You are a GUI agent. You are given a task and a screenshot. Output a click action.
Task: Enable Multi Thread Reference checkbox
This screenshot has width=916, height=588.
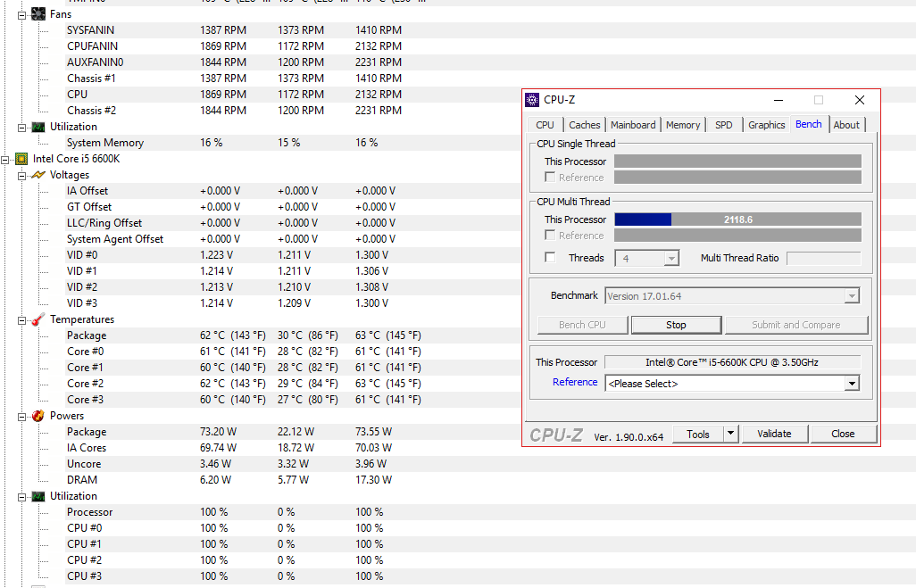pos(550,235)
